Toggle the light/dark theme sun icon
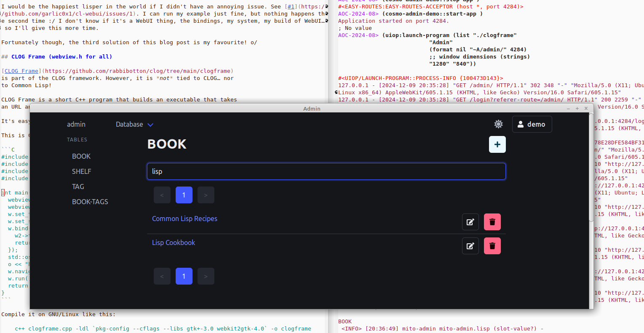This screenshot has width=644, height=333. click(x=498, y=124)
